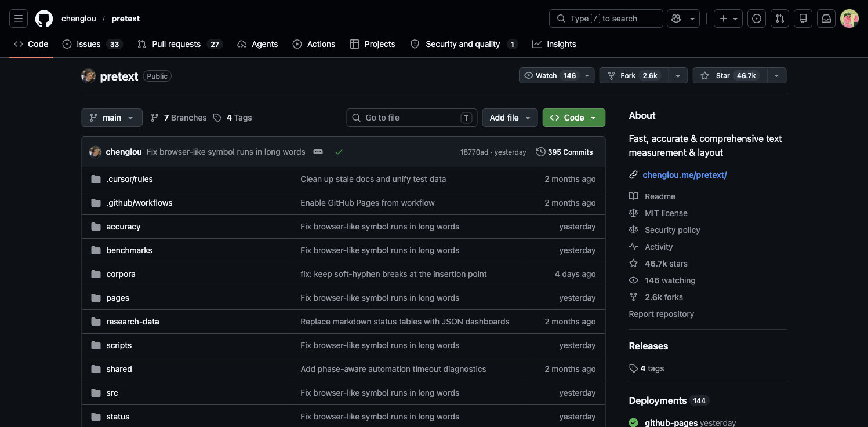Image resolution: width=868 pixels, height=427 pixels.
Task: Focus the Go to file field
Action: coord(412,118)
